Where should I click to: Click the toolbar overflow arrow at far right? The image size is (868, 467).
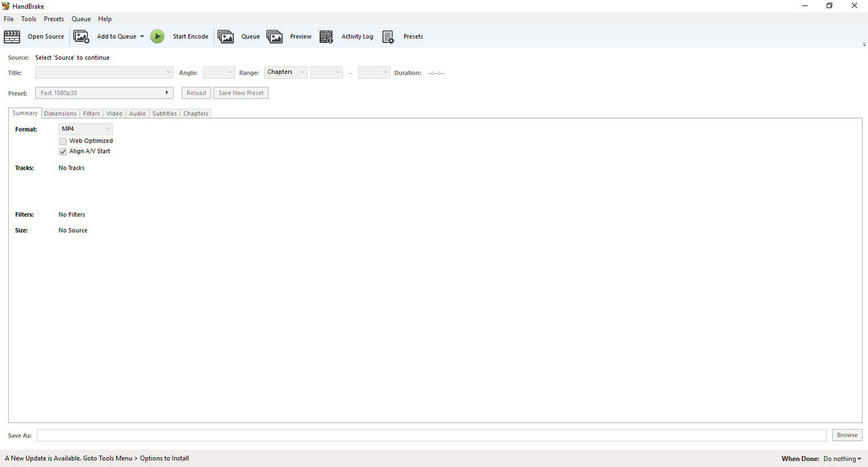(x=864, y=45)
